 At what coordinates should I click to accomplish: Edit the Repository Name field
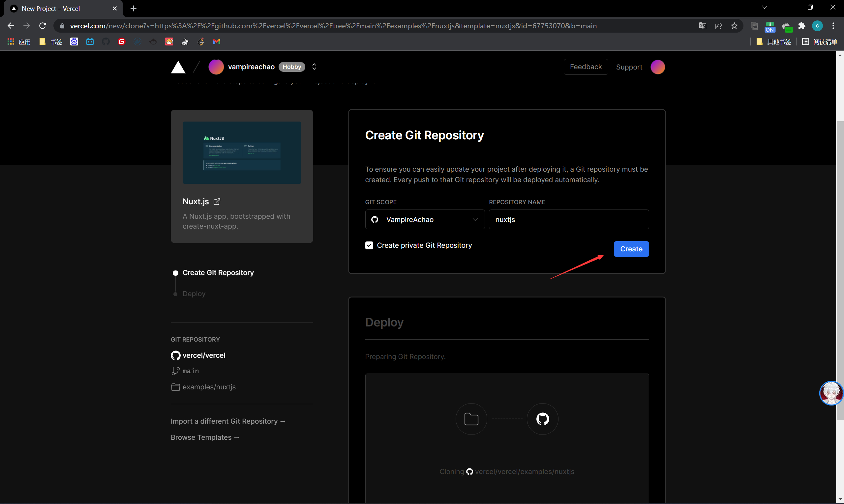569,219
